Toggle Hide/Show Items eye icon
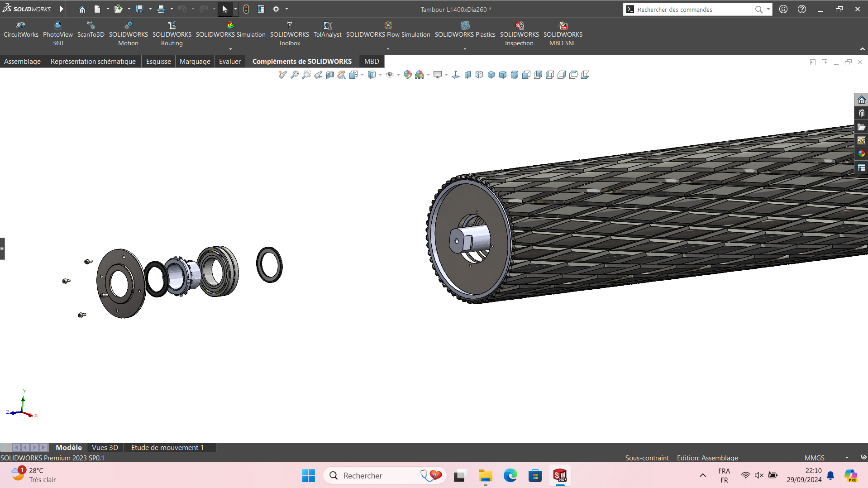Image resolution: width=868 pixels, height=488 pixels. [x=390, y=75]
